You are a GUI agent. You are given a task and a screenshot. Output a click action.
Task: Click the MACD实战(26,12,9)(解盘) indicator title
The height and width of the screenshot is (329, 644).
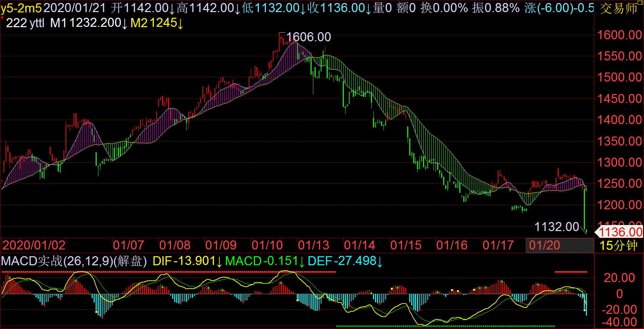tap(74, 261)
